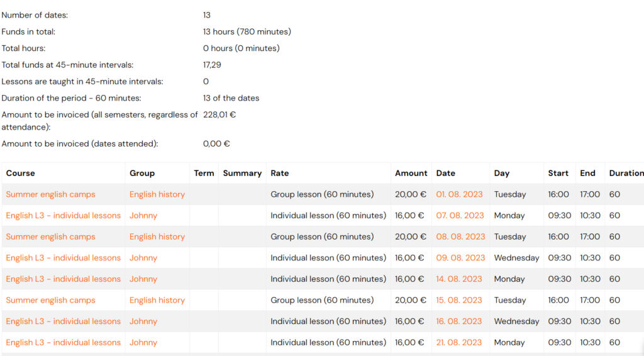Open the 07. 08. 2023 date link
This screenshot has height=356, width=644.
pos(460,216)
